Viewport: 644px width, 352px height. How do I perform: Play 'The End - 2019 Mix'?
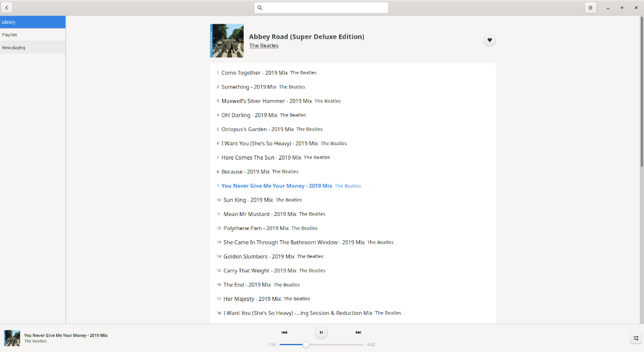[x=353, y=285]
